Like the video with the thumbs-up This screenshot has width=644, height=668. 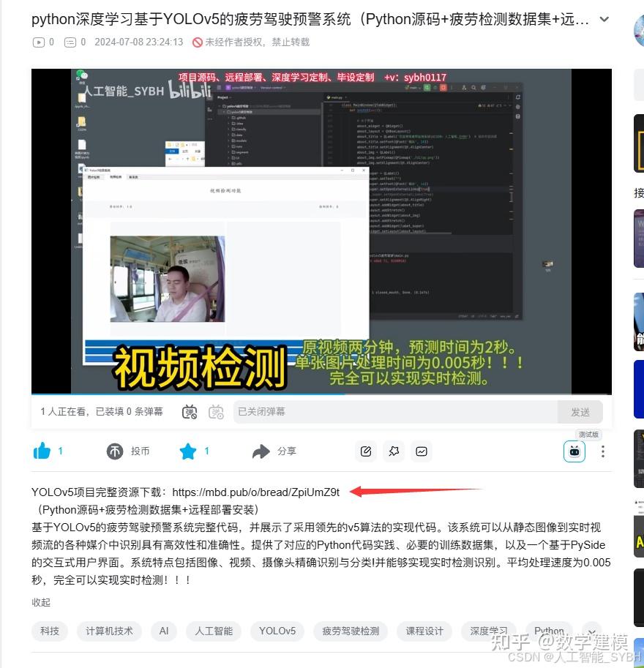point(42,451)
